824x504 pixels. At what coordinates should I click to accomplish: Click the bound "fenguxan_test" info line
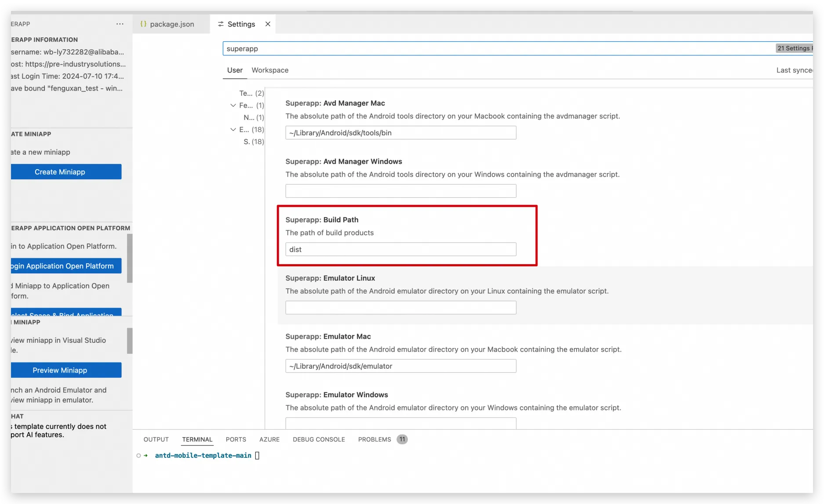(x=67, y=88)
